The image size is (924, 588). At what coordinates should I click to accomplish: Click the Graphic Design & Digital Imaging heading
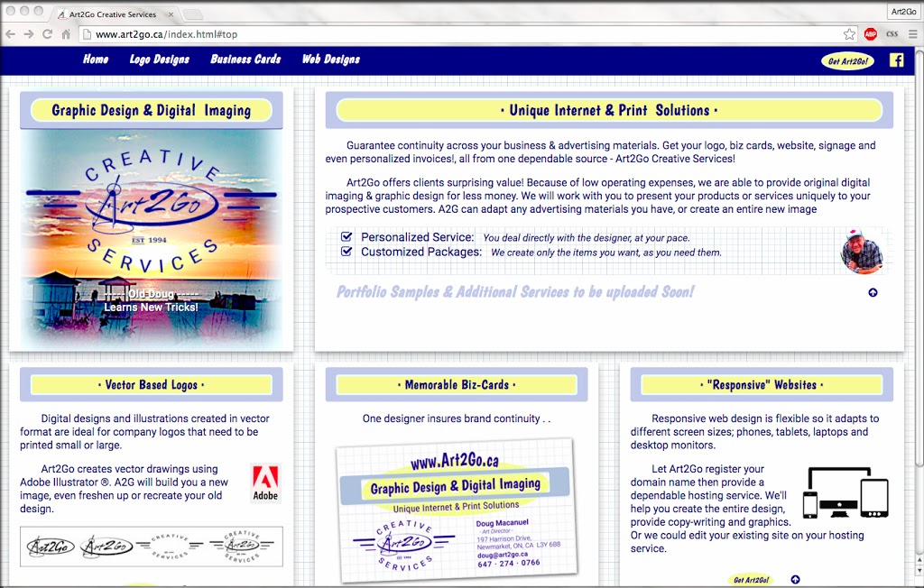tap(152, 110)
